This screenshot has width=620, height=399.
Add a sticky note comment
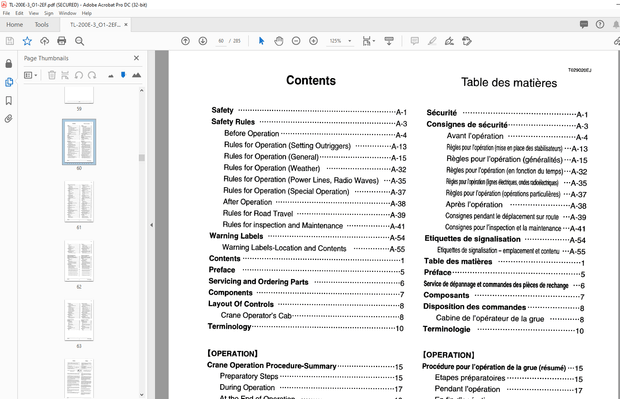[x=415, y=41]
